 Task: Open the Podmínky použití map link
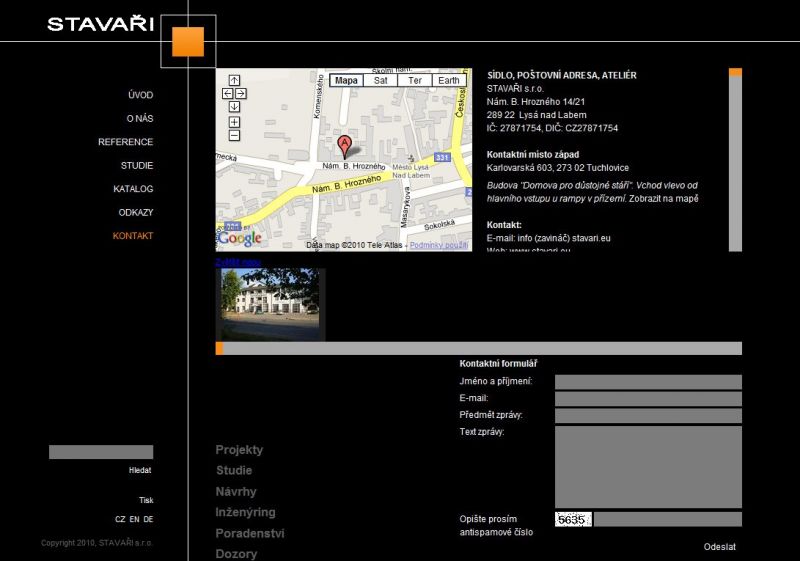click(438, 245)
